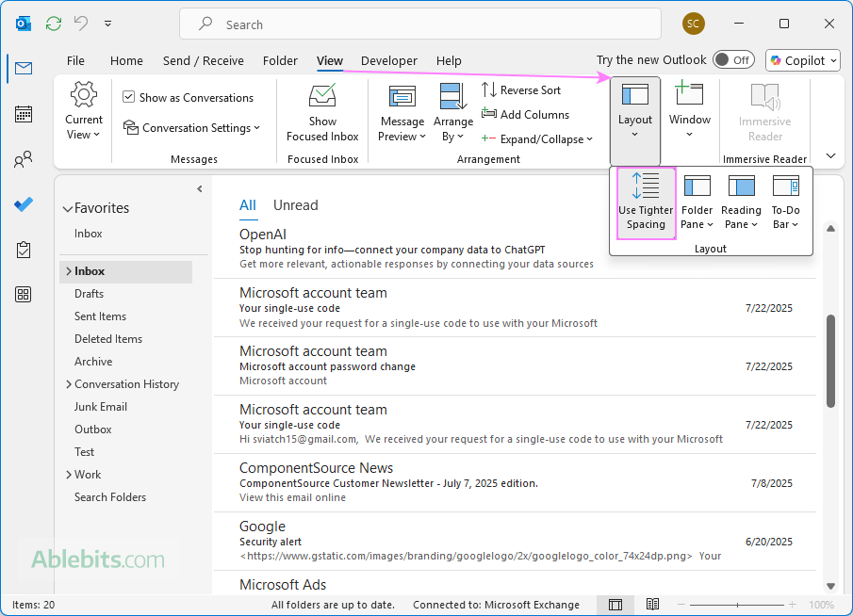Toggle Show as Conversations checkbox
Screen dimensions: 853x616
tap(128, 97)
